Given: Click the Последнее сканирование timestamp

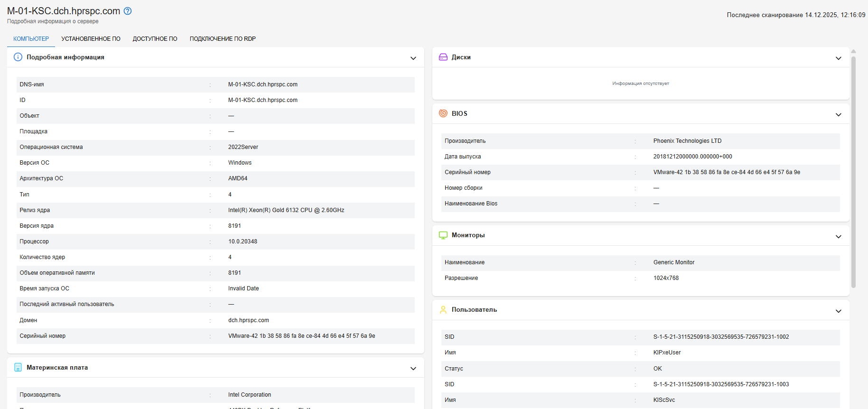Looking at the screenshot, I should pos(796,15).
